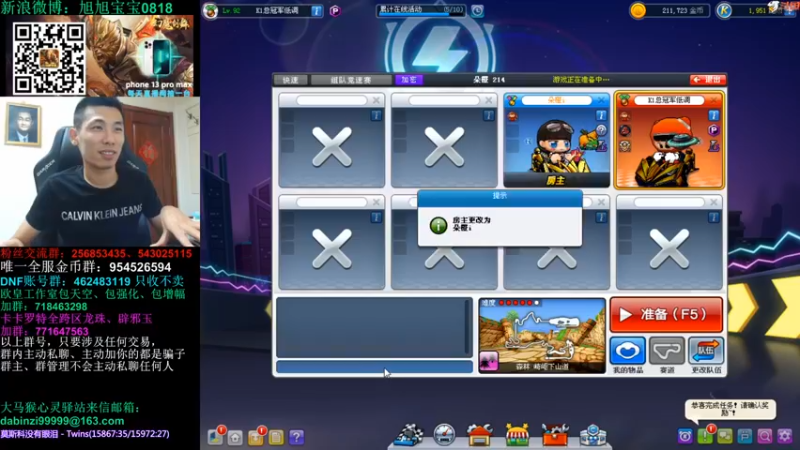Click the info icon on E1总冠军低调 card
The width and height of the screenshot is (800, 450).
click(x=713, y=116)
